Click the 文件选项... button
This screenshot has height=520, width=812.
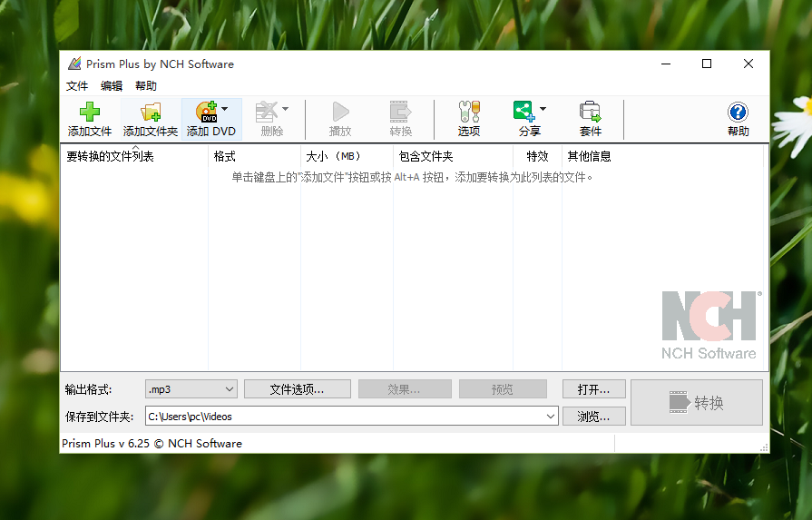pos(298,389)
